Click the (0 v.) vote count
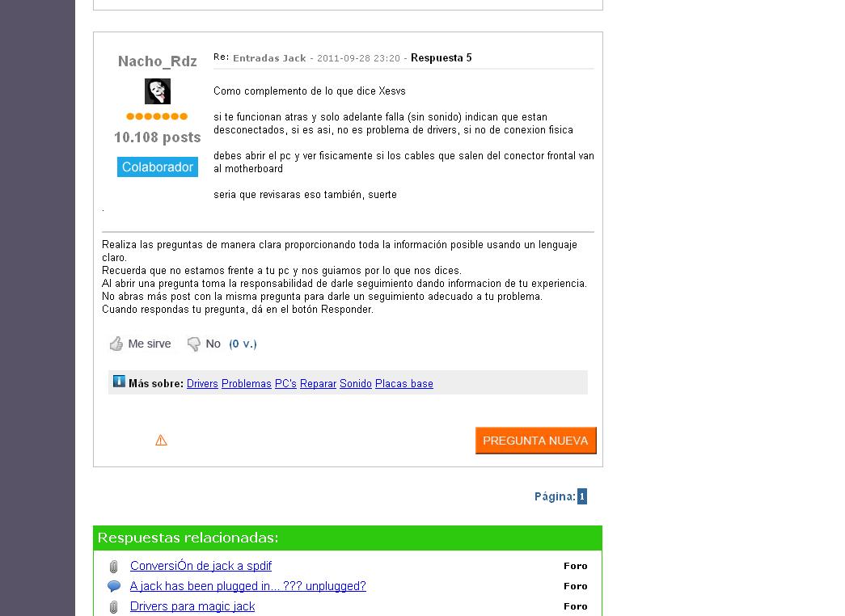The image size is (845, 616). [243, 344]
